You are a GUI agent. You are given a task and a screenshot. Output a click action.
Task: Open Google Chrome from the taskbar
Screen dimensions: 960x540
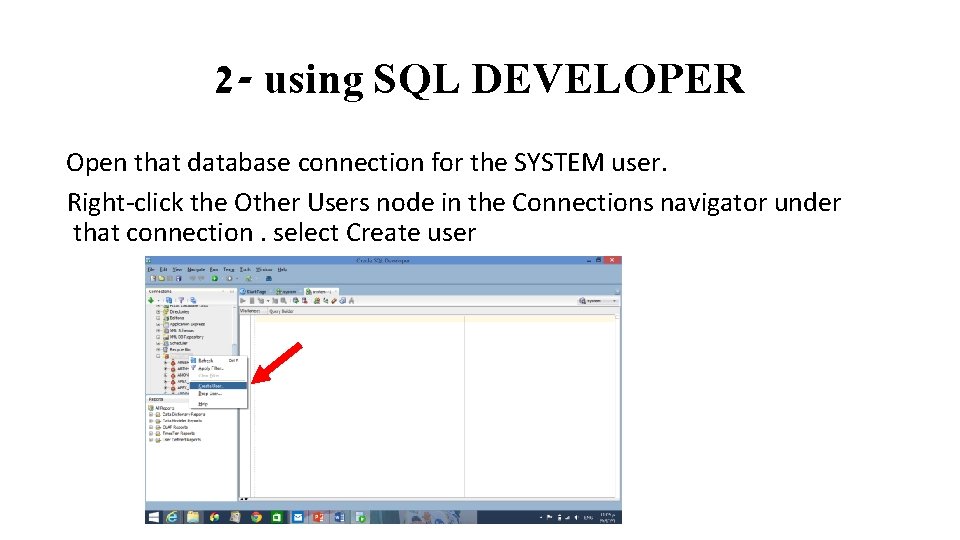pos(257,517)
